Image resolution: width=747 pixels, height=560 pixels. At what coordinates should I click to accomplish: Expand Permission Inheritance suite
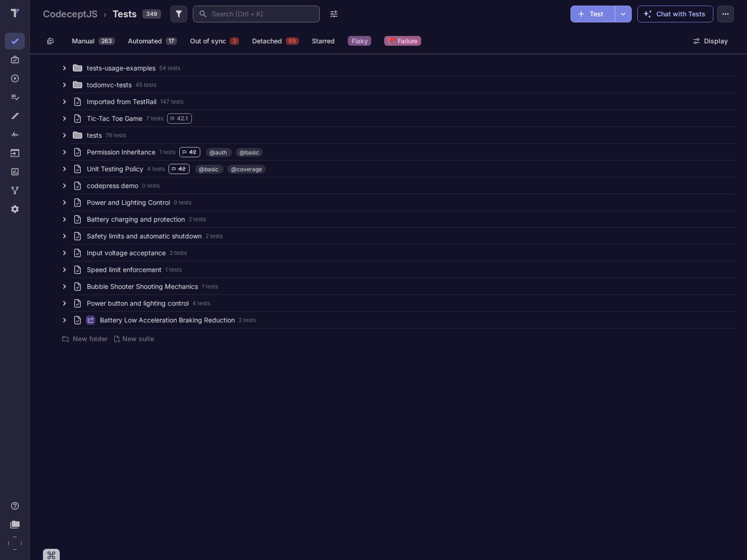tap(64, 152)
